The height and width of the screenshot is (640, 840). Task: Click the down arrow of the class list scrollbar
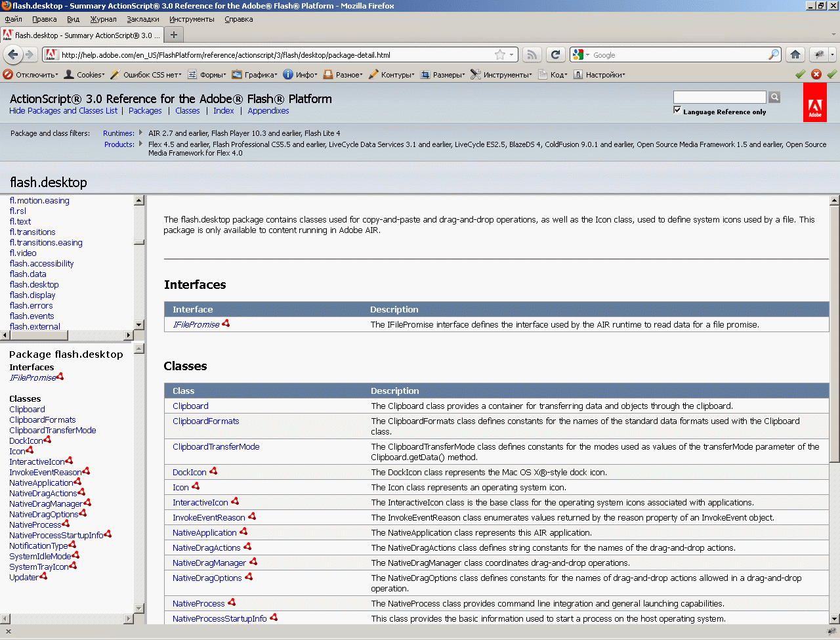(x=139, y=608)
